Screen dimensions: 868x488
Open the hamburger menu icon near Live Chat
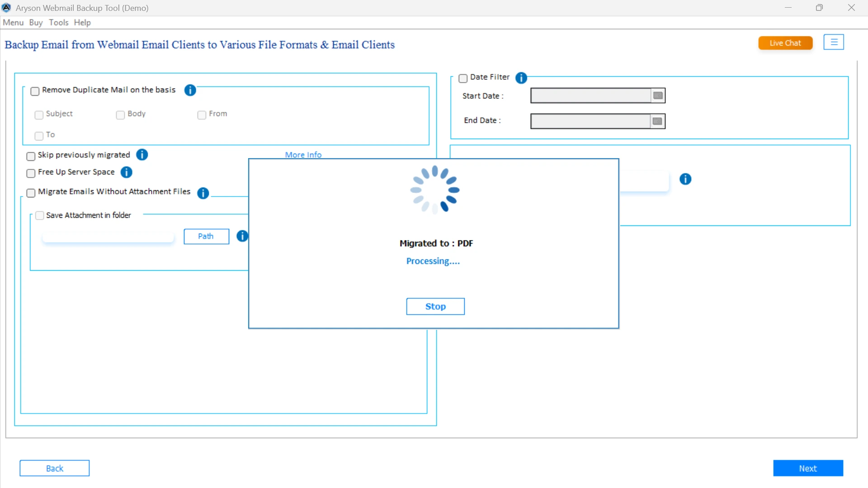tap(834, 42)
